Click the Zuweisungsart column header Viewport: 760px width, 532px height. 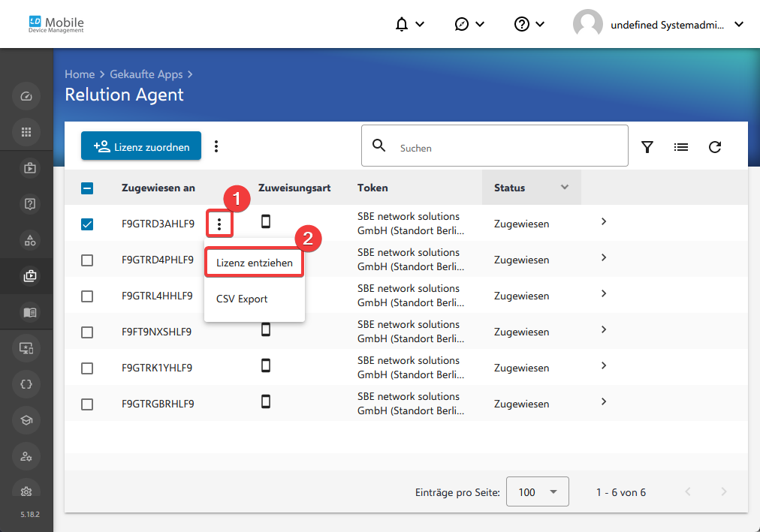point(294,188)
